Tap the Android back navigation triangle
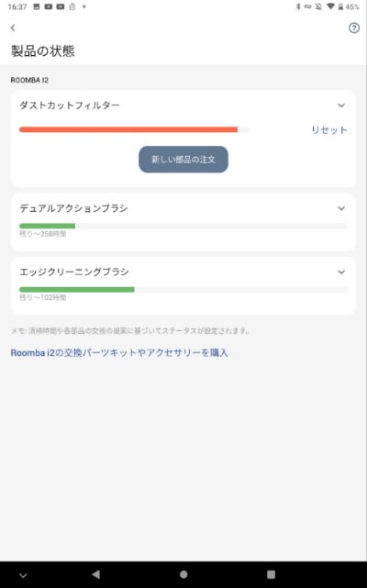The height and width of the screenshot is (588, 367). click(96, 574)
